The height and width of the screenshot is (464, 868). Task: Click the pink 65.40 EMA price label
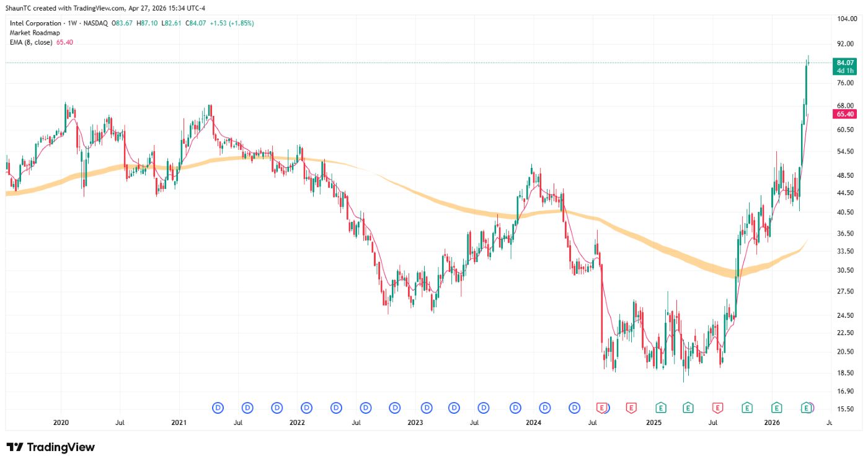click(845, 114)
